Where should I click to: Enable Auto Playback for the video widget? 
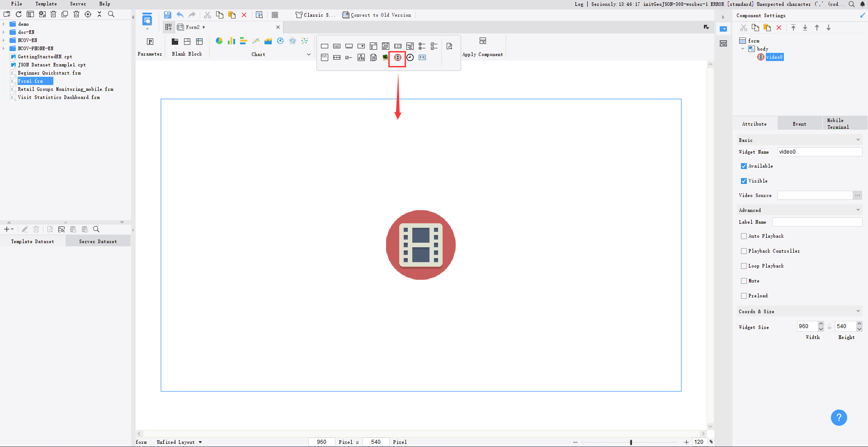(744, 236)
